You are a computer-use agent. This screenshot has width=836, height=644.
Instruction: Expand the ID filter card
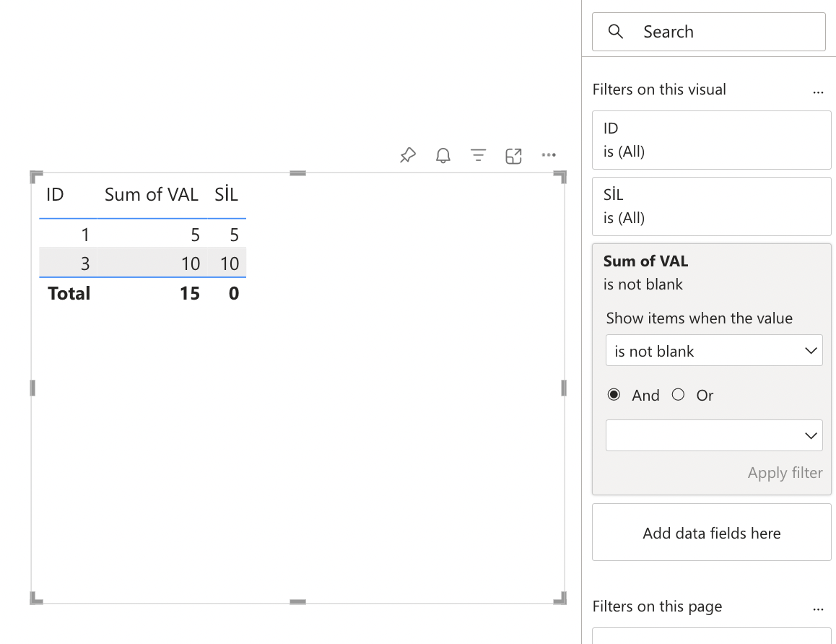click(x=711, y=140)
